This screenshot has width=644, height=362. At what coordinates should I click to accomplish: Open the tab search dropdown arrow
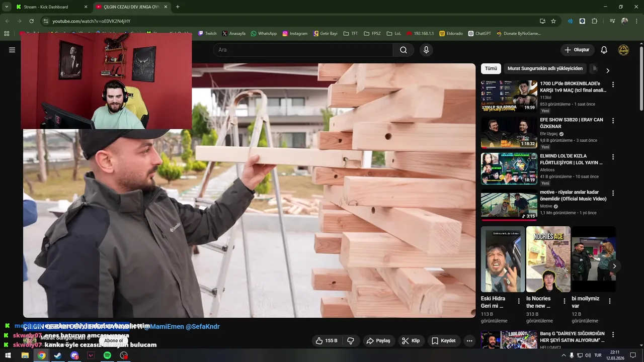click(7, 7)
